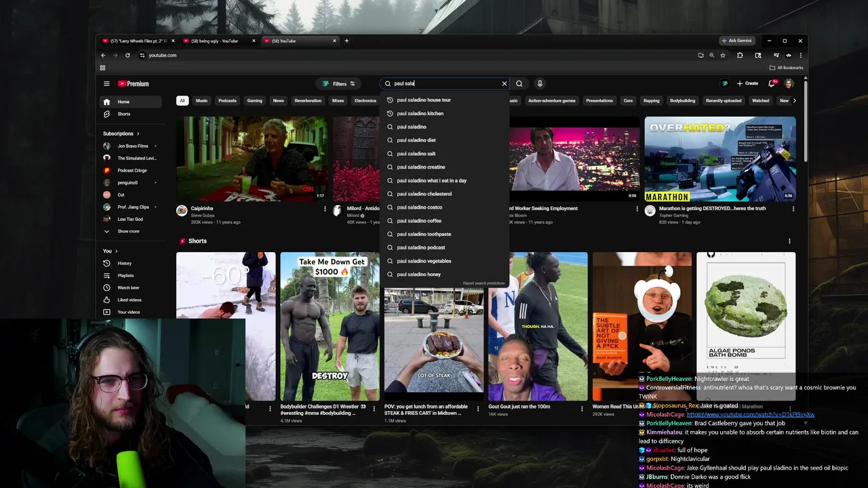Open the YouTube hamburger guide menu

point(106,83)
